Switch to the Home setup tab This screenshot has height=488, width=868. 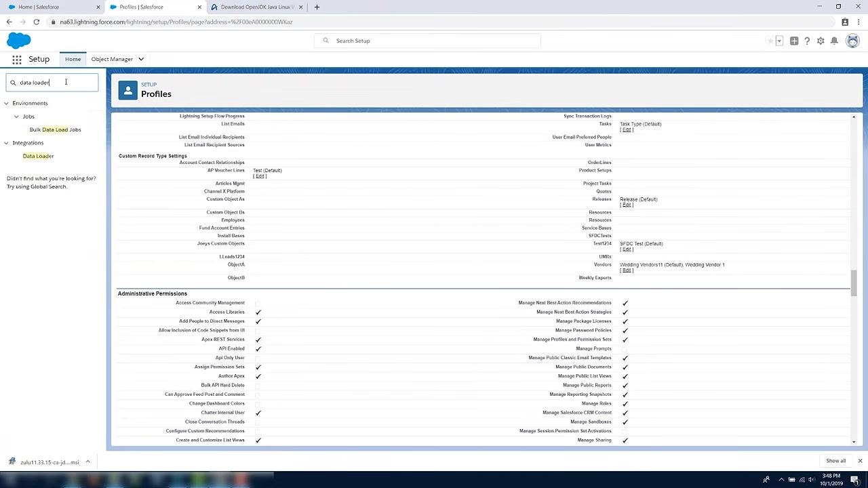pyautogui.click(x=73, y=59)
